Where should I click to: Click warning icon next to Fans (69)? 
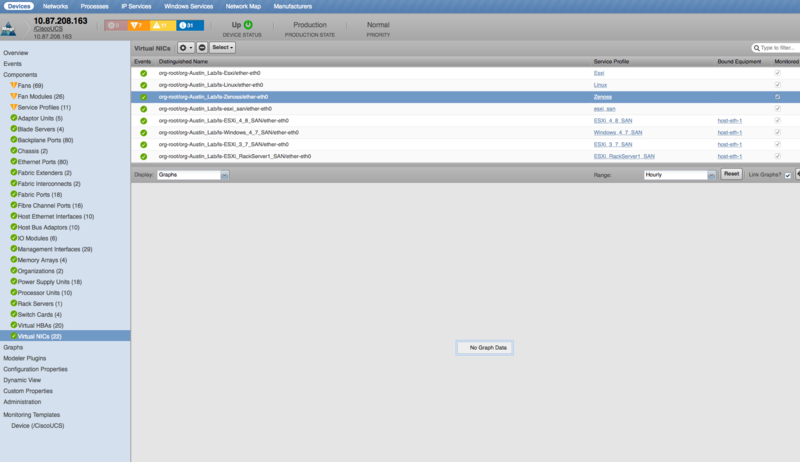point(14,85)
